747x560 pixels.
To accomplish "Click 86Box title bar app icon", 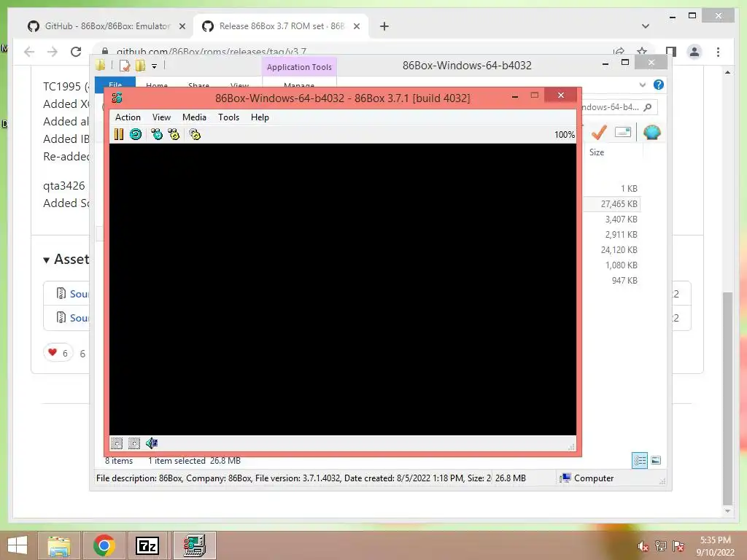I will (x=117, y=98).
